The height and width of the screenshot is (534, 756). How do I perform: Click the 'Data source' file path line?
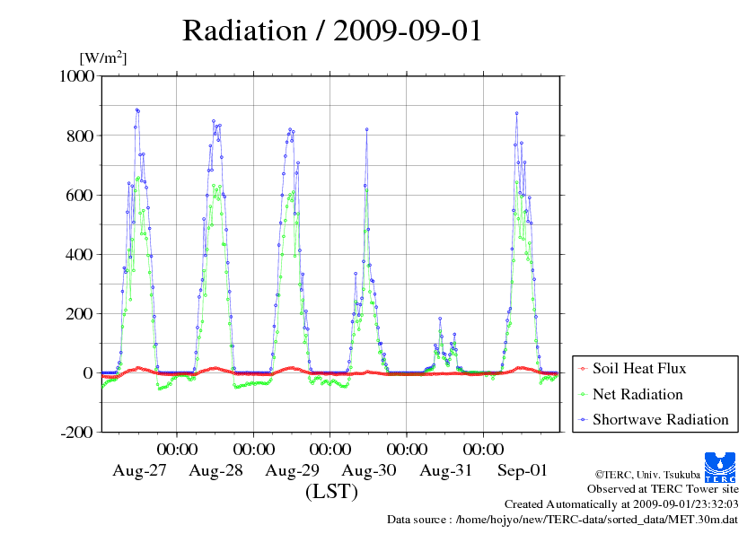[563, 520]
